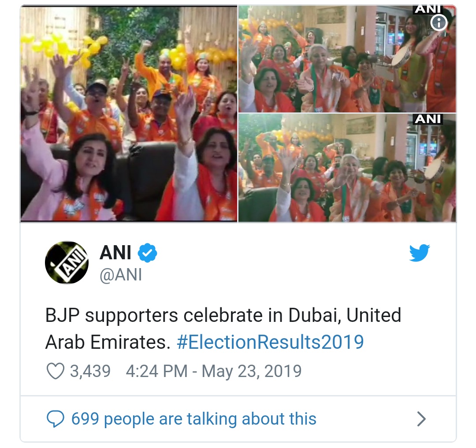Click the tweet text about Dubai celebration
Viewport: 476px width, 448px height.
tap(223, 329)
